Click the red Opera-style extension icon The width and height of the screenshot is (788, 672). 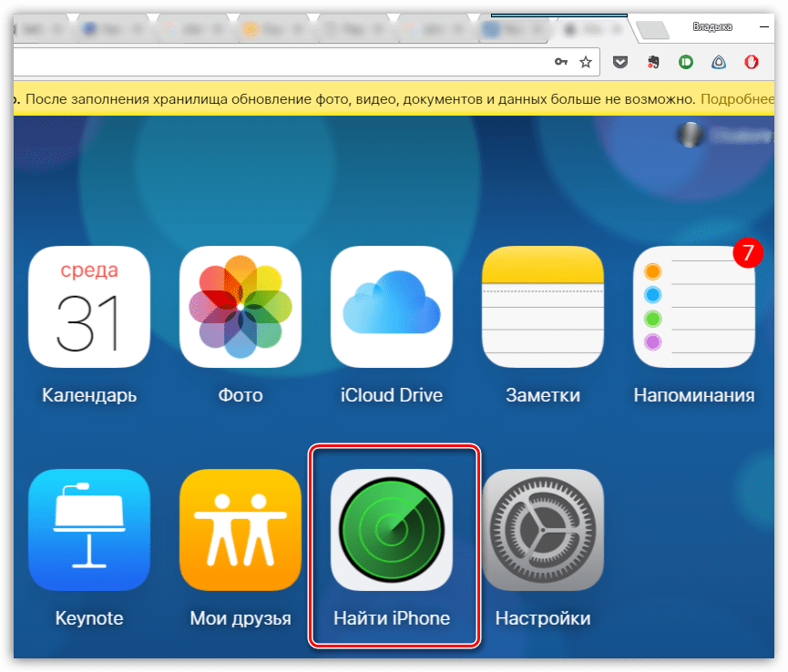click(752, 62)
